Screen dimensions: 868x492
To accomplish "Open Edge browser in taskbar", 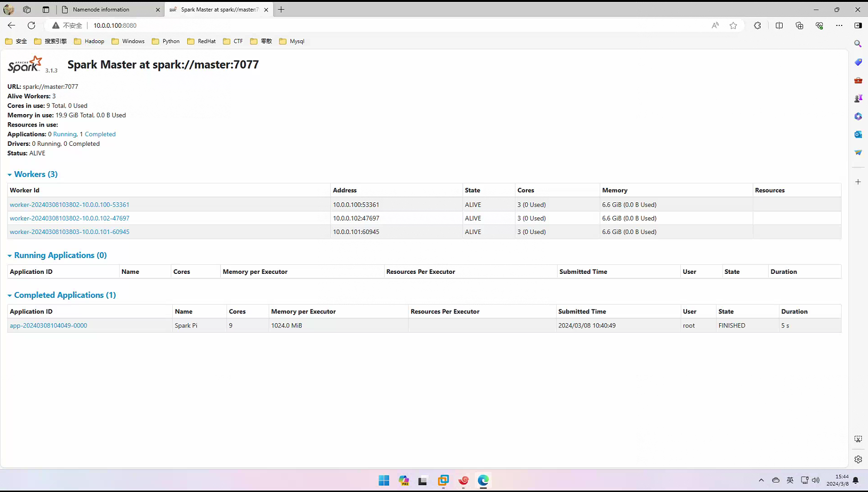I will 483,480.
